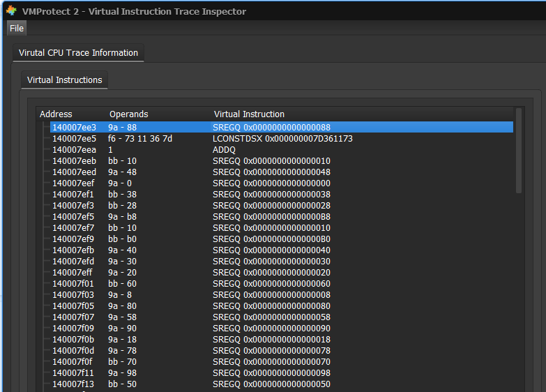Switch to the Virtual Instructions tab
Image resolution: width=546 pixels, height=392 pixels.
tap(64, 80)
